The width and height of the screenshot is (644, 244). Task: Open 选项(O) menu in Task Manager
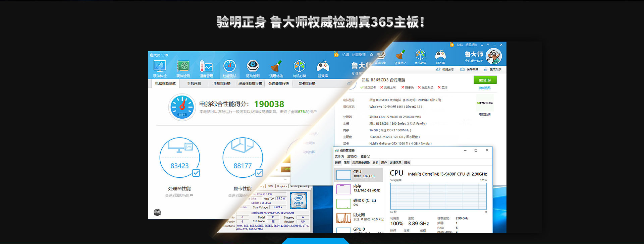(x=352, y=157)
